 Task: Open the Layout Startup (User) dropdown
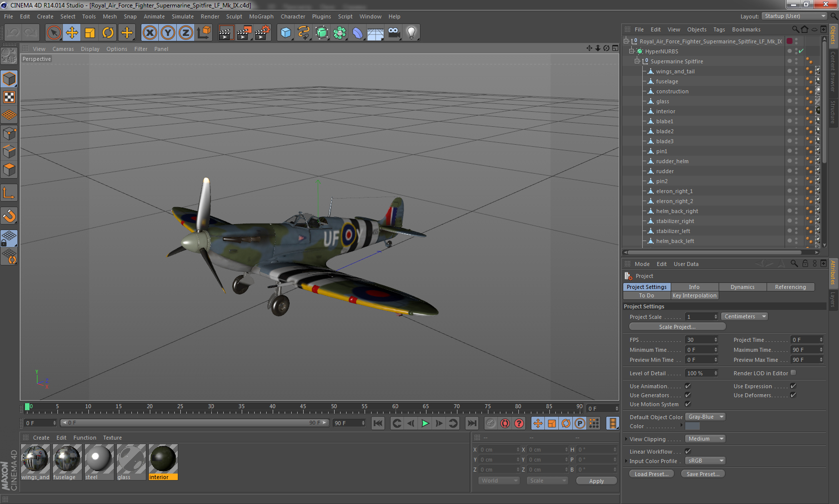click(795, 16)
